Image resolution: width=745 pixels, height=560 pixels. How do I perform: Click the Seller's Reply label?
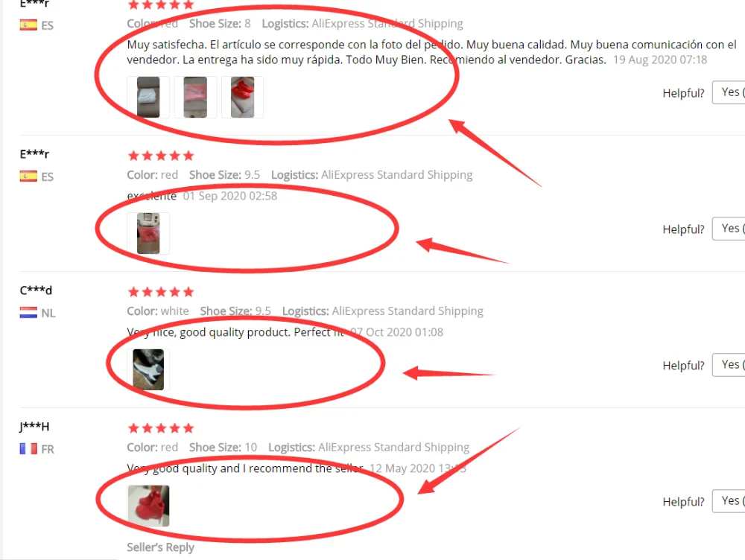click(161, 547)
